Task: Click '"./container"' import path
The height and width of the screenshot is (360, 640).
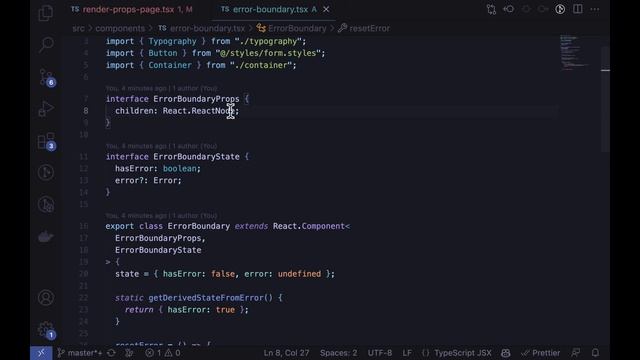Action: [260, 65]
